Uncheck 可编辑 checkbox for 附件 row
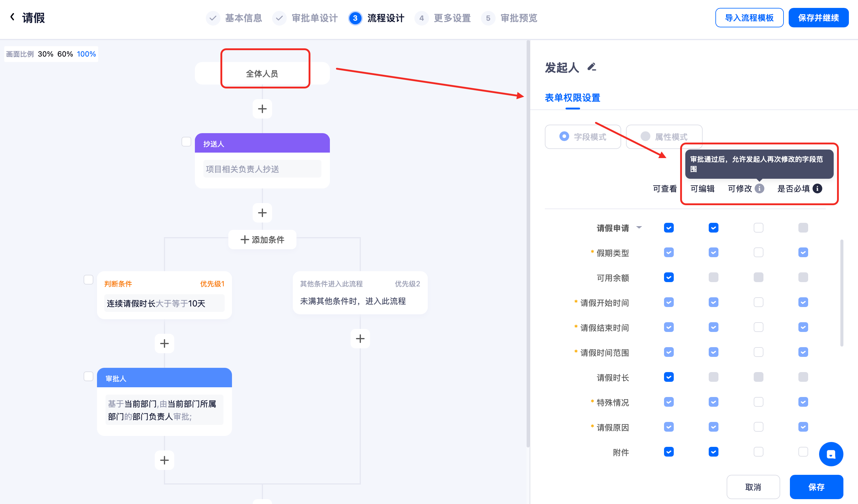858x504 pixels. 713,452
